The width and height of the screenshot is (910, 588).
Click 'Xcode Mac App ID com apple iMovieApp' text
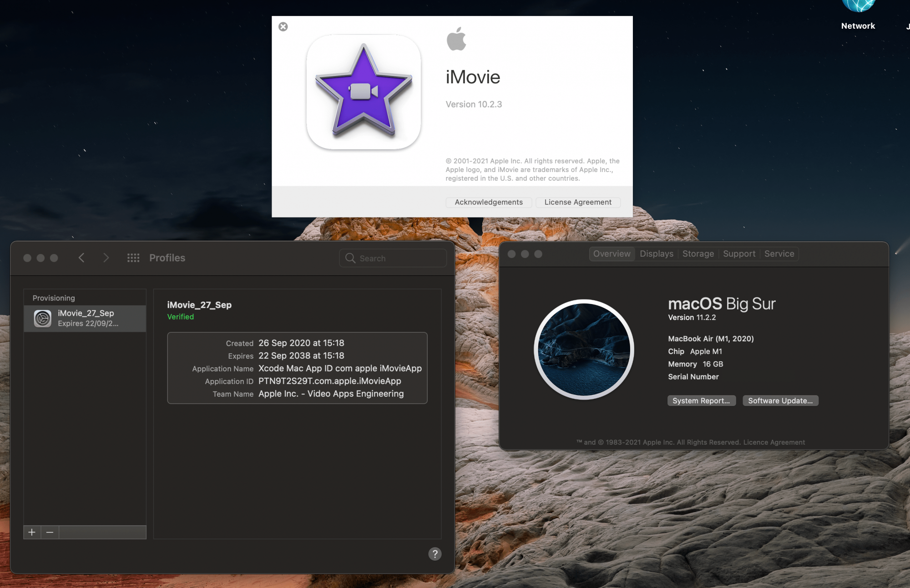340,368
